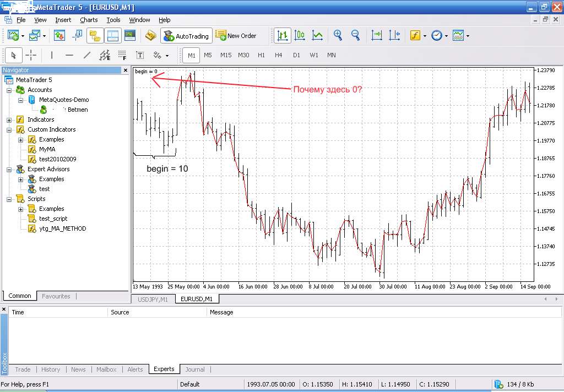Open the File menu
The height and width of the screenshot is (392, 564).
[21, 20]
